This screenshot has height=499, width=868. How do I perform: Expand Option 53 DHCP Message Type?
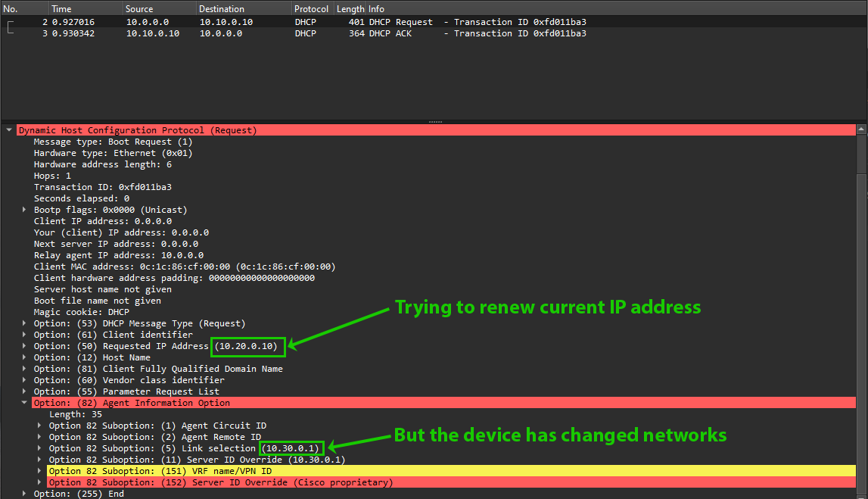click(x=23, y=323)
